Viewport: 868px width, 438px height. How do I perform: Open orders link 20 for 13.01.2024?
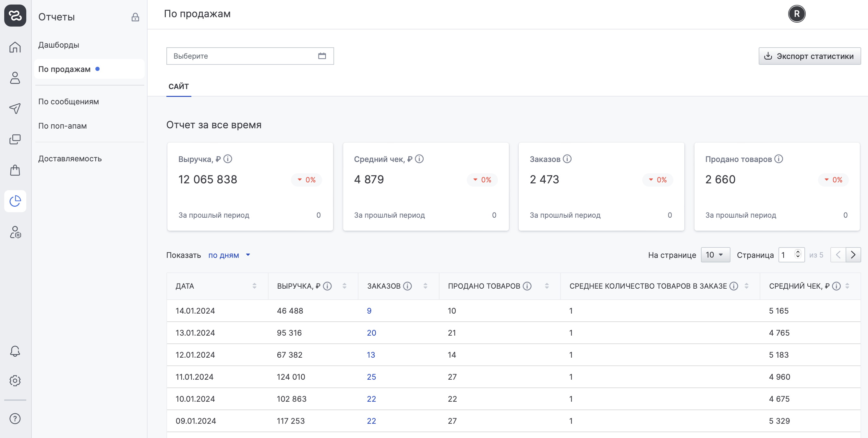371,333
